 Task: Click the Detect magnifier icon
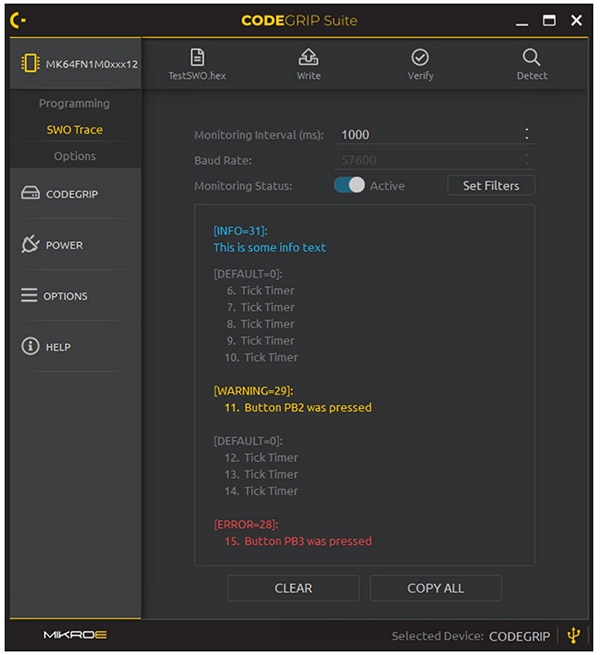pyautogui.click(x=532, y=58)
